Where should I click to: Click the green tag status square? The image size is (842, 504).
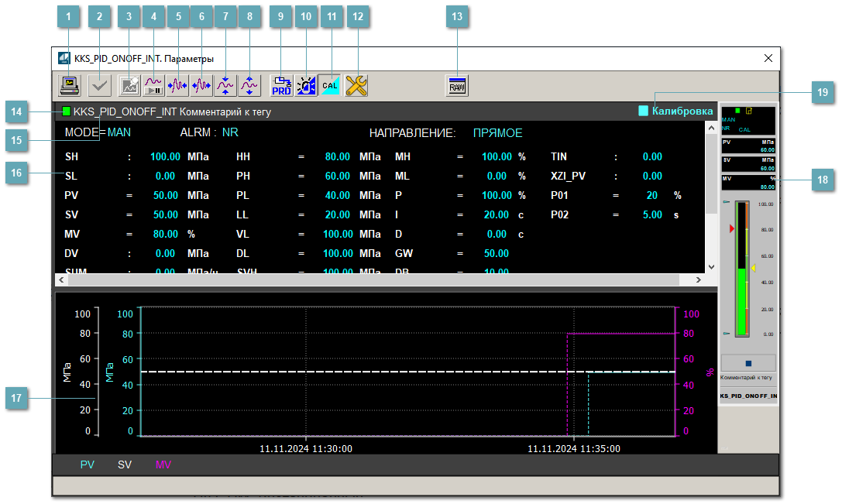pyautogui.click(x=67, y=111)
